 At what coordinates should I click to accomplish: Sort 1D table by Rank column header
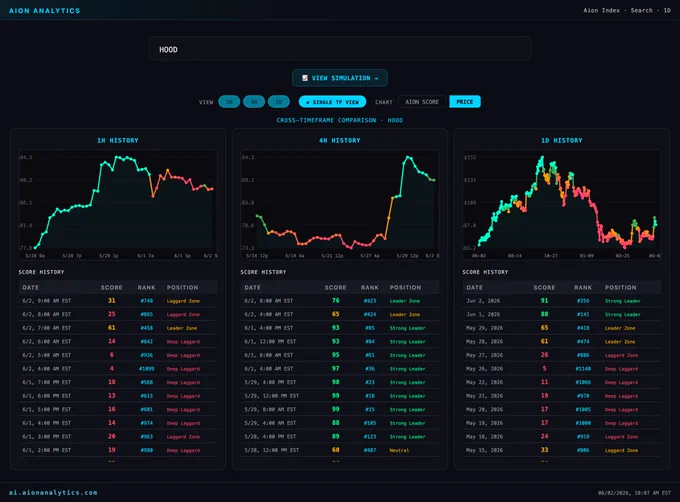(x=583, y=287)
